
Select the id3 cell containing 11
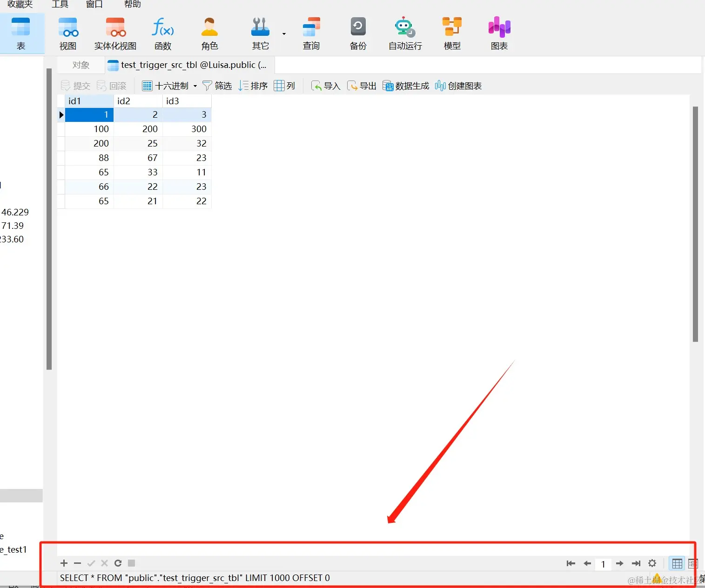click(x=187, y=172)
